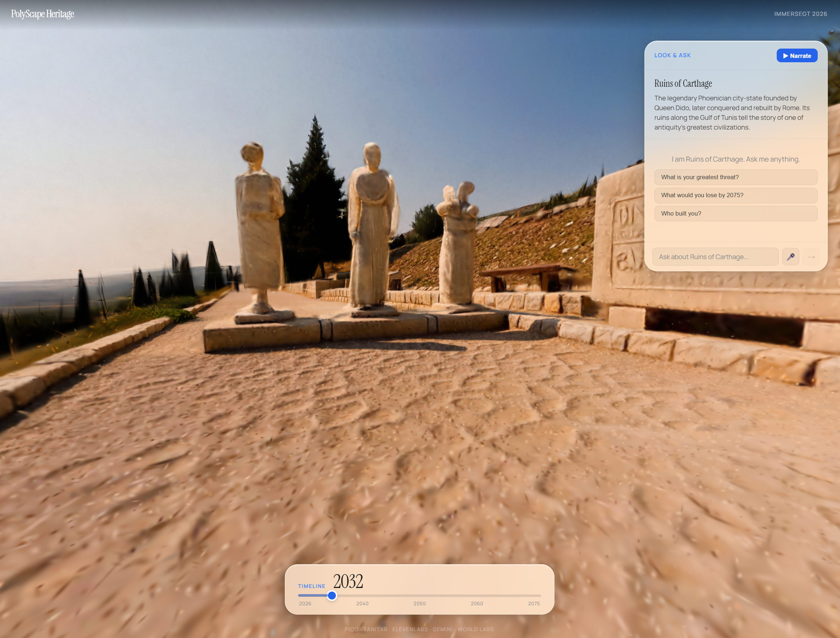Jump to 2040 on the timeline
Viewport: 840px width, 638px height.
click(x=362, y=603)
